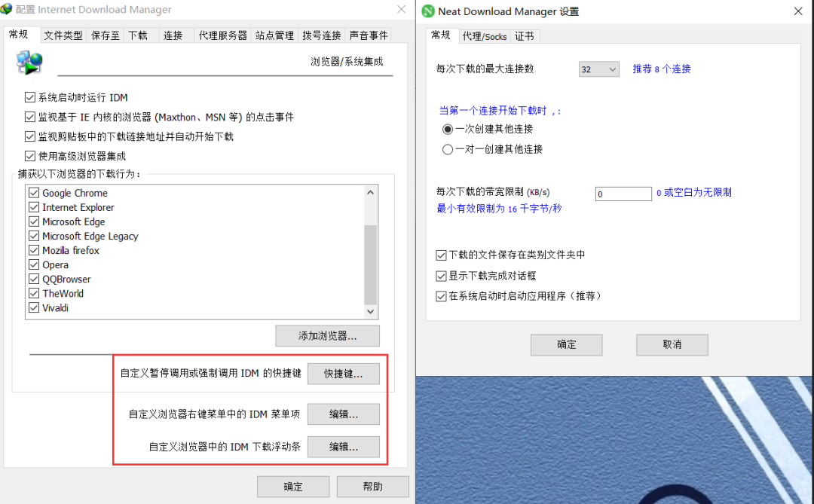Uncheck the Vivaldi browser checkbox

click(x=33, y=307)
